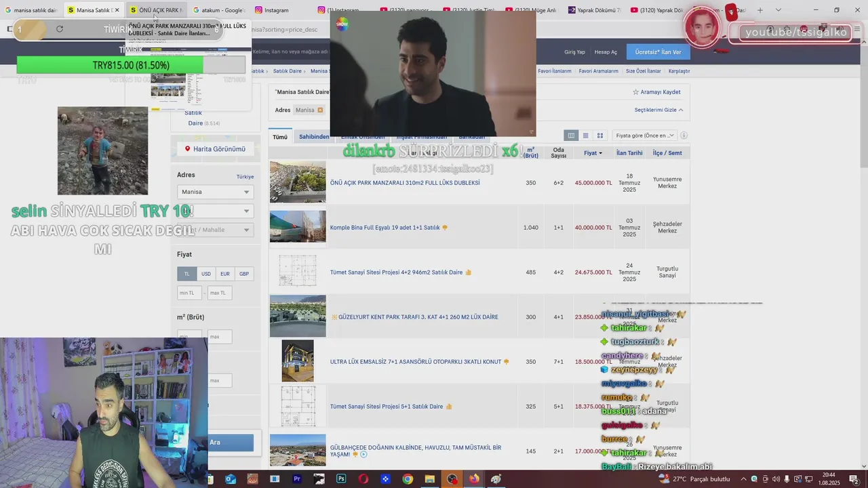Screen dimensions: 868x488
Task: Click the max m² (Brüt) field
Action: click(x=220, y=337)
